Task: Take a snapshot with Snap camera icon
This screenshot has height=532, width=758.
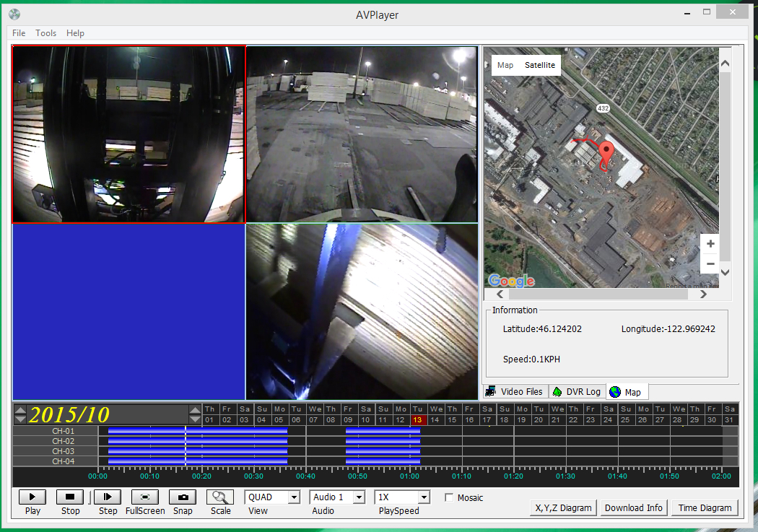Action: click(183, 497)
